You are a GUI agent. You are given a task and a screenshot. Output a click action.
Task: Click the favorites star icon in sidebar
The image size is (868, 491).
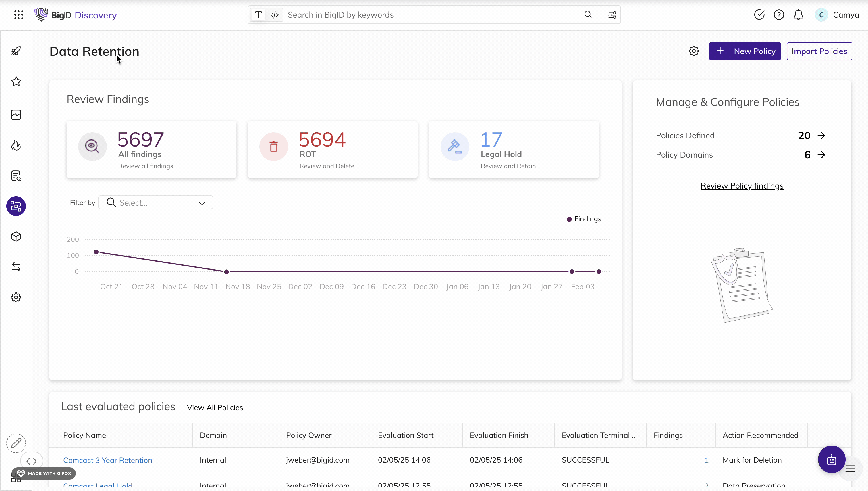[16, 82]
